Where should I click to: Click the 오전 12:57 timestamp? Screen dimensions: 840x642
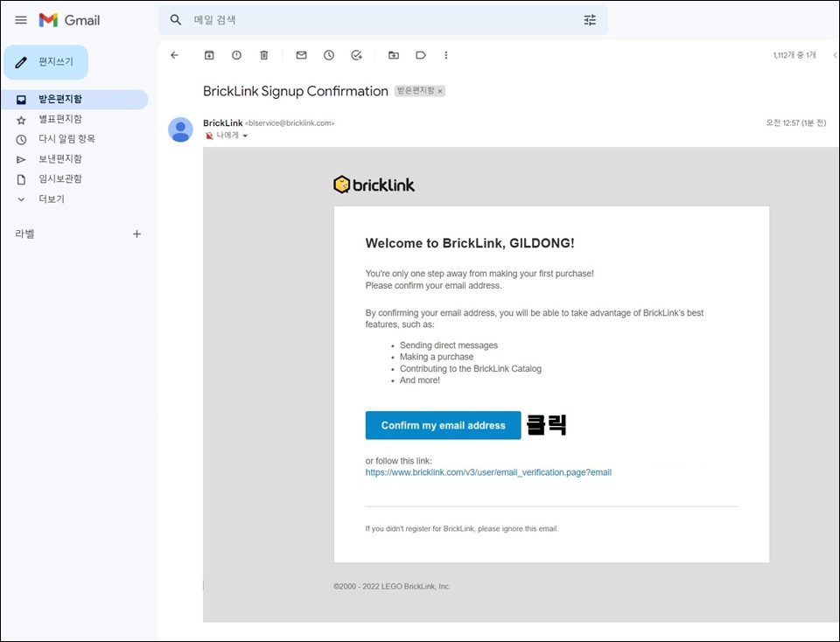pos(796,123)
